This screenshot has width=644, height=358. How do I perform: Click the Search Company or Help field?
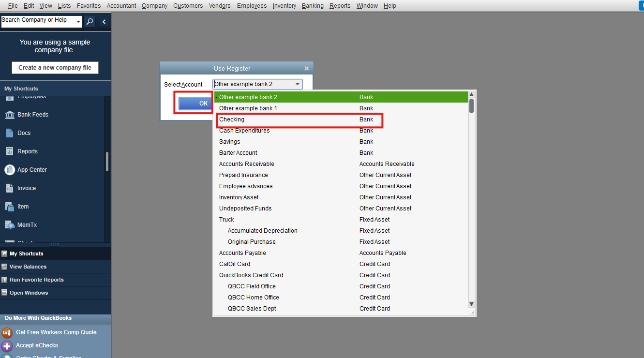[x=38, y=22]
